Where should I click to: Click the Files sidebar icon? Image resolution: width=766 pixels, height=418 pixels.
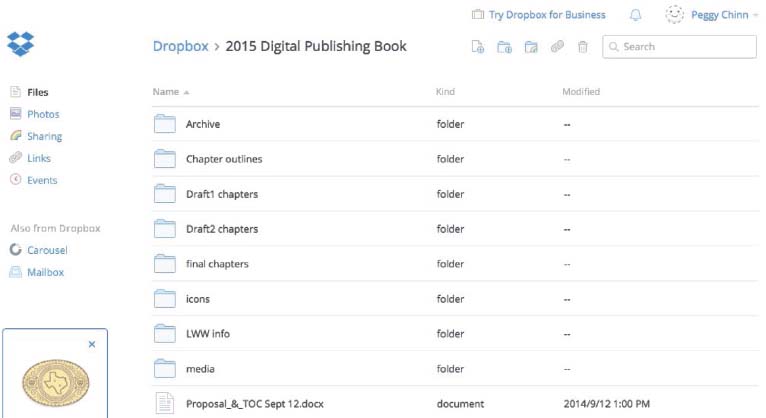click(16, 92)
